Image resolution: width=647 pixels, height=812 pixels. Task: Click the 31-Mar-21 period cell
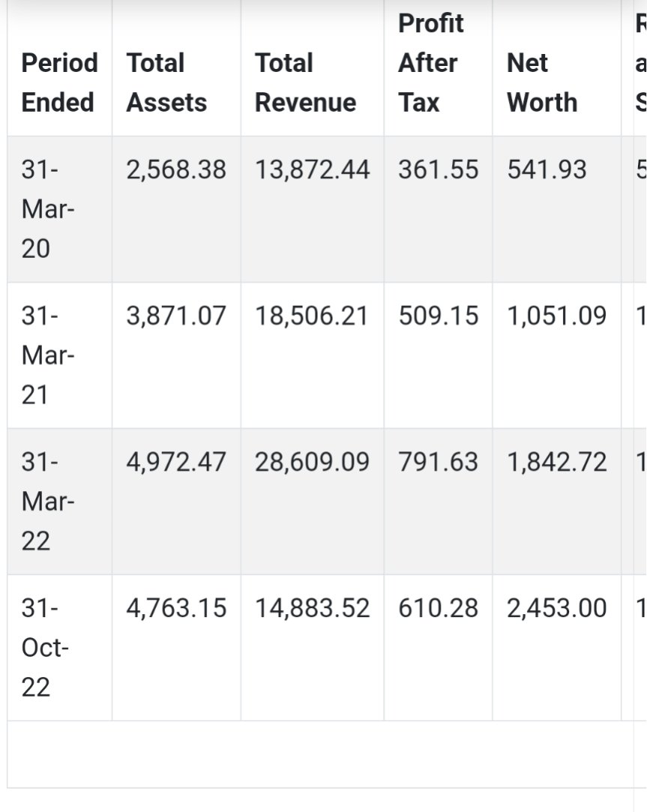click(x=48, y=355)
